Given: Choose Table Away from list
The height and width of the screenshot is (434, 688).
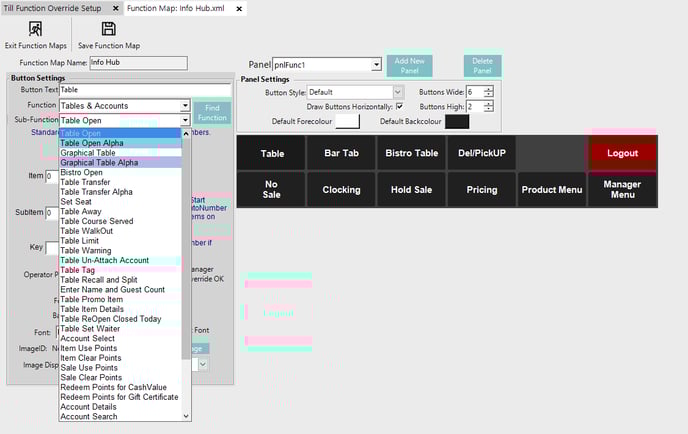Looking at the screenshot, I should 120,212.
